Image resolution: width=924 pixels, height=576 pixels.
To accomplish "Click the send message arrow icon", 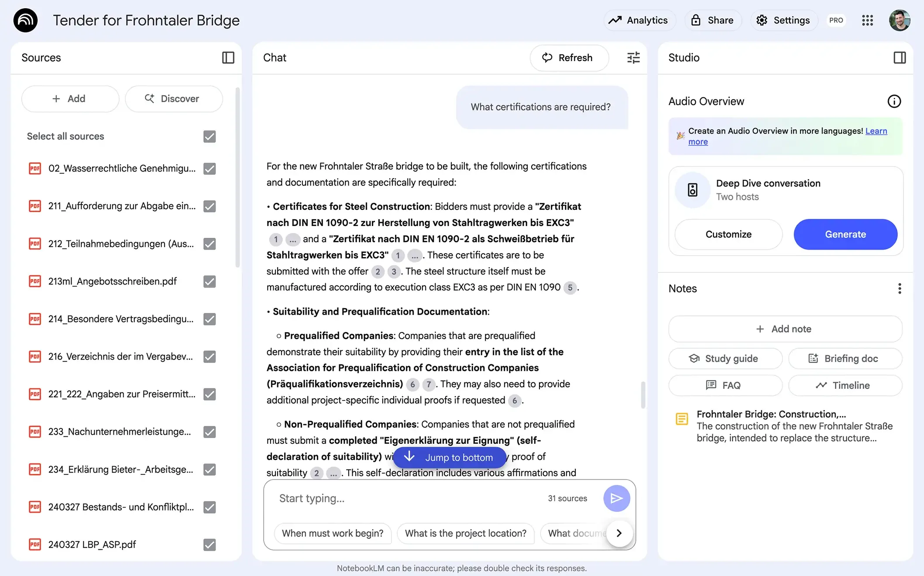I will coord(616,498).
